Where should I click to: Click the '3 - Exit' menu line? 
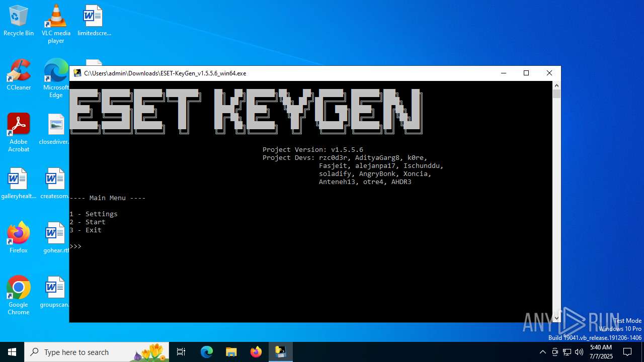click(86, 230)
